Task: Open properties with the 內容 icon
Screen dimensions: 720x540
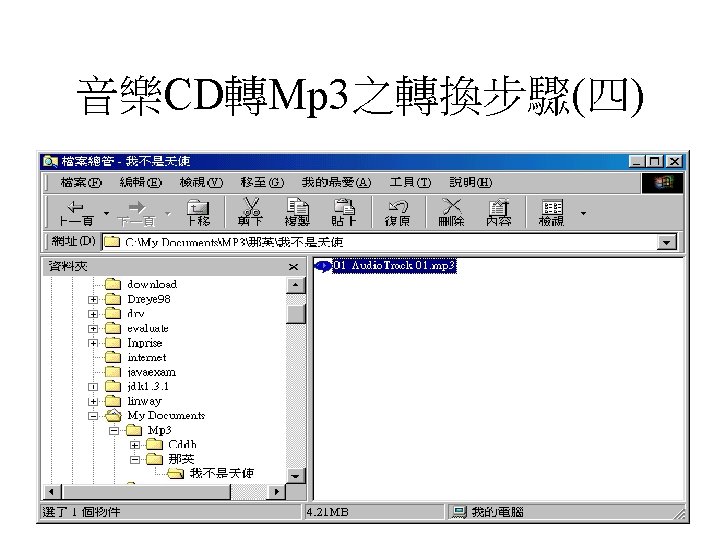Action: tap(499, 213)
